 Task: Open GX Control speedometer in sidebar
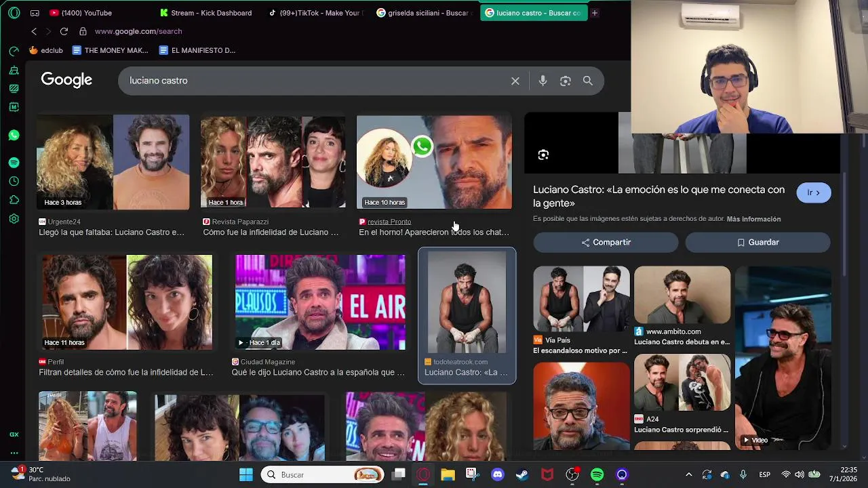click(x=14, y=52)
